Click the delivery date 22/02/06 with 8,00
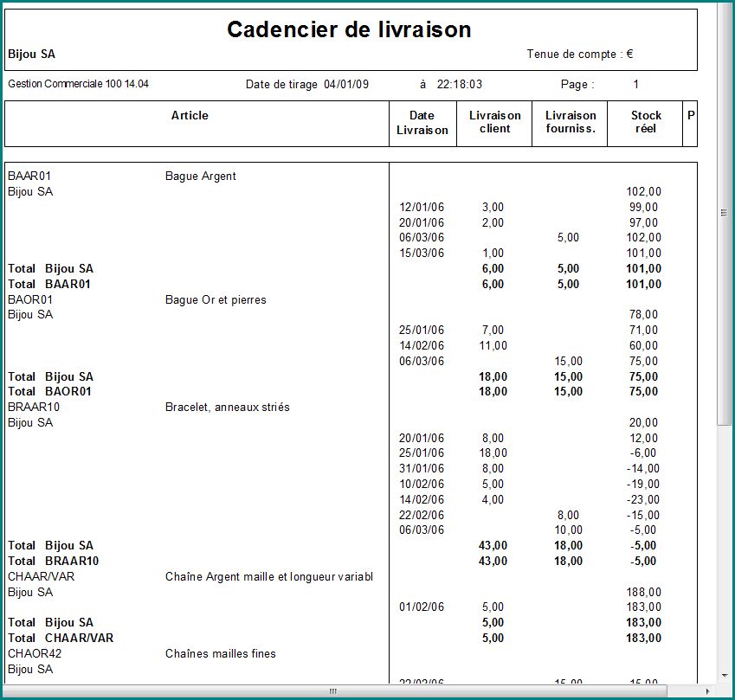Screen dimensions: 735x700 pyautogui.click(x=422, y=516)
